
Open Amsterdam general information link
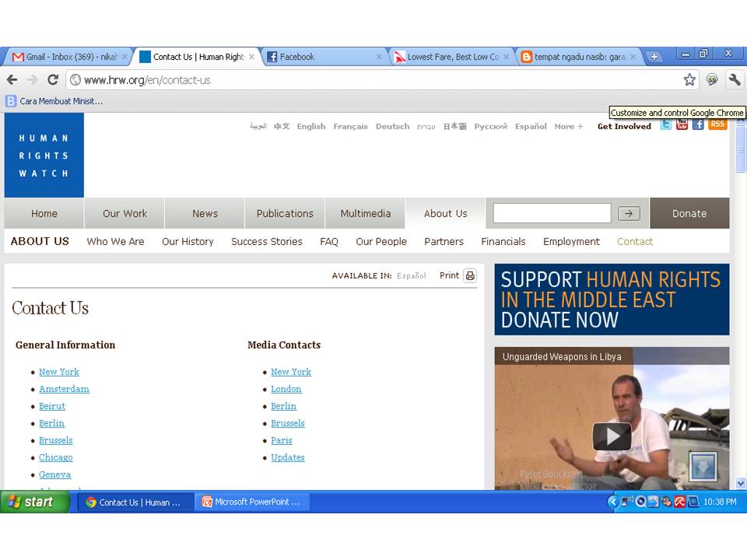(x=64, y=389)
